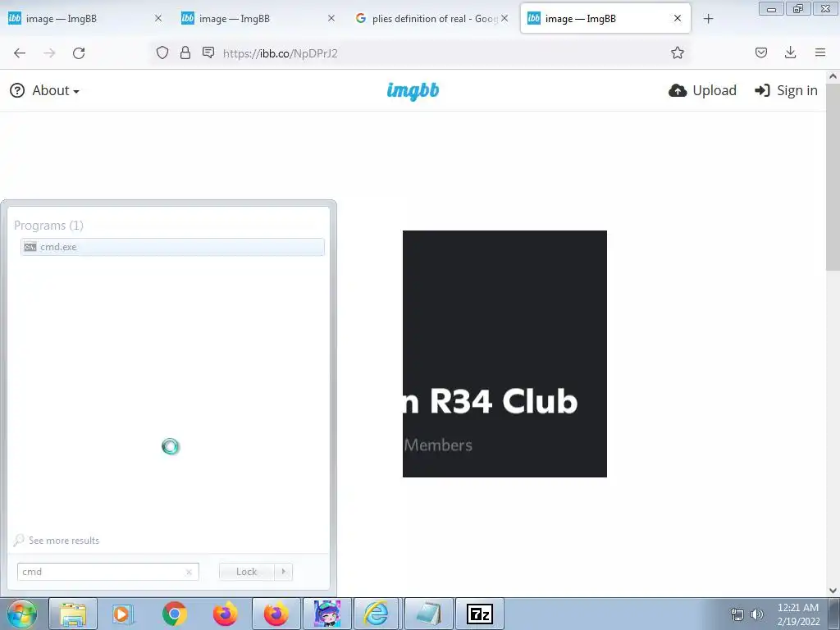
Task: Open the Firefox downloads panel
Action: coord(790,52)
